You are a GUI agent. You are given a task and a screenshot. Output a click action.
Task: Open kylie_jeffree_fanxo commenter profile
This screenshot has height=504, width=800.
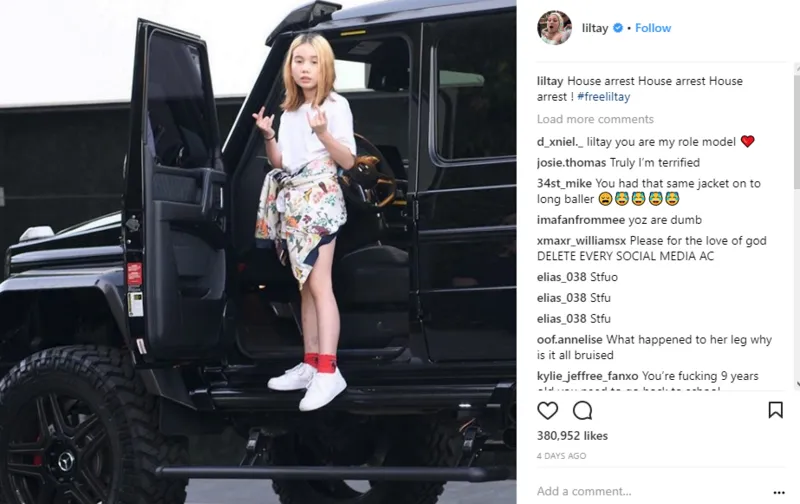click(587, 376)
